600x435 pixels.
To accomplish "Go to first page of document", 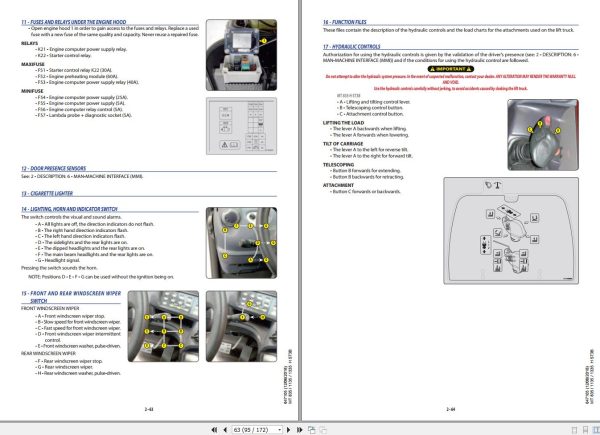I will pos(214,430).
